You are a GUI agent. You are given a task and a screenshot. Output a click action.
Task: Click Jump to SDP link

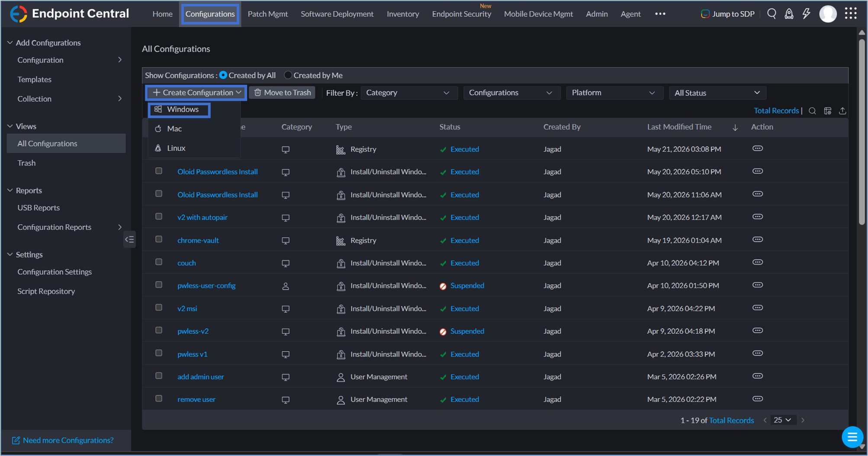728,14
